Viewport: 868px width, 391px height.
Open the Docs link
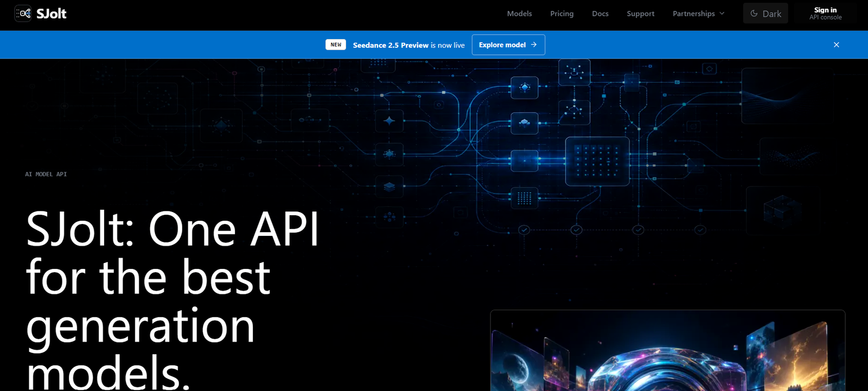(600, 14)
